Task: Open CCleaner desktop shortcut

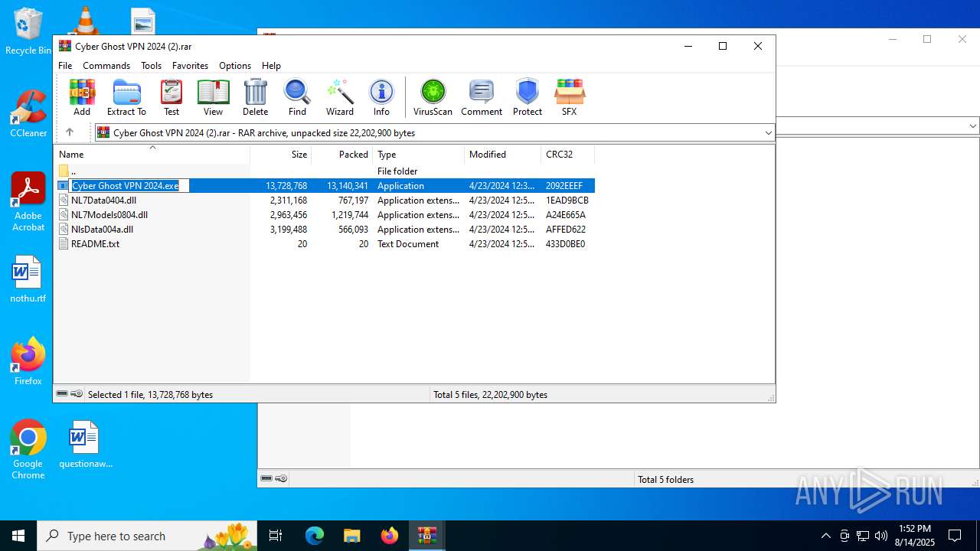Action: [28, 113]
